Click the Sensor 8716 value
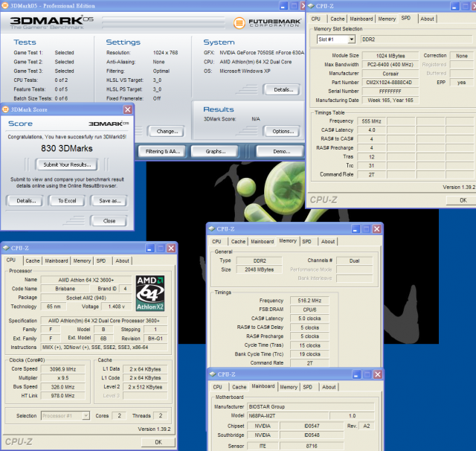The width and height of the screenshot is (476, 451). coord(312,446)
